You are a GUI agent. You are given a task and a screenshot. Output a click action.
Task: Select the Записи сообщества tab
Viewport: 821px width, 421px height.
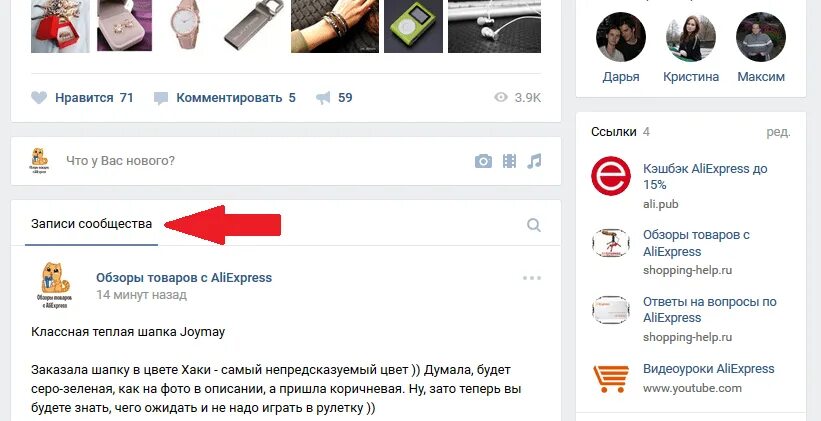point(91,224)
